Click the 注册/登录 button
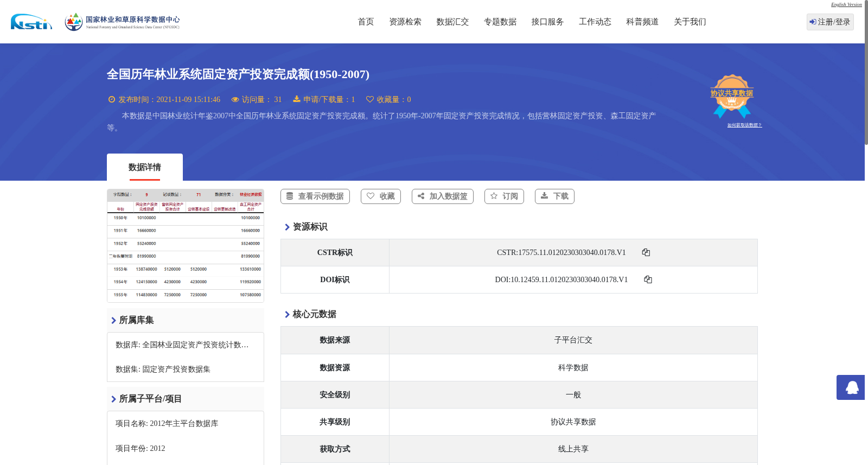 click(830, 22)
